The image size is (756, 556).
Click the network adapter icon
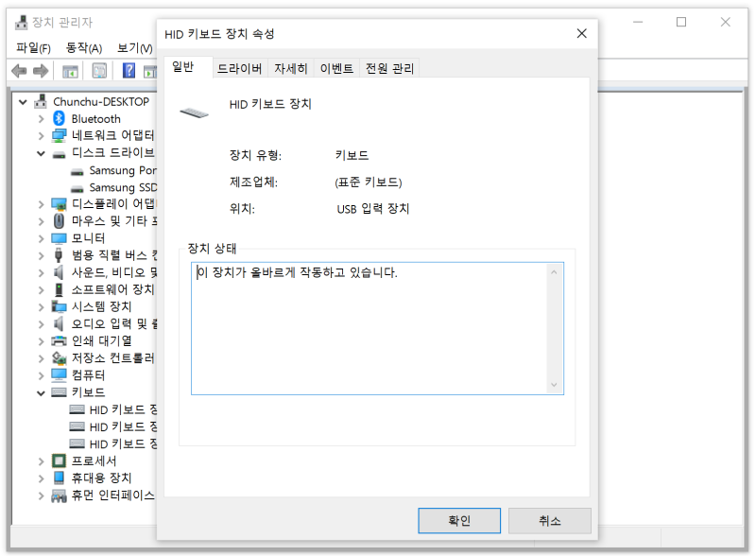[59, 135]
